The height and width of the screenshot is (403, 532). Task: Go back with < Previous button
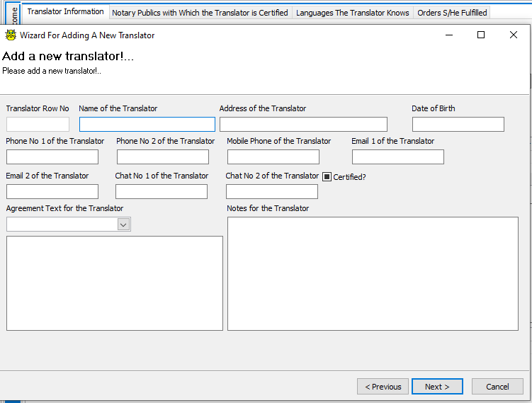383,387
